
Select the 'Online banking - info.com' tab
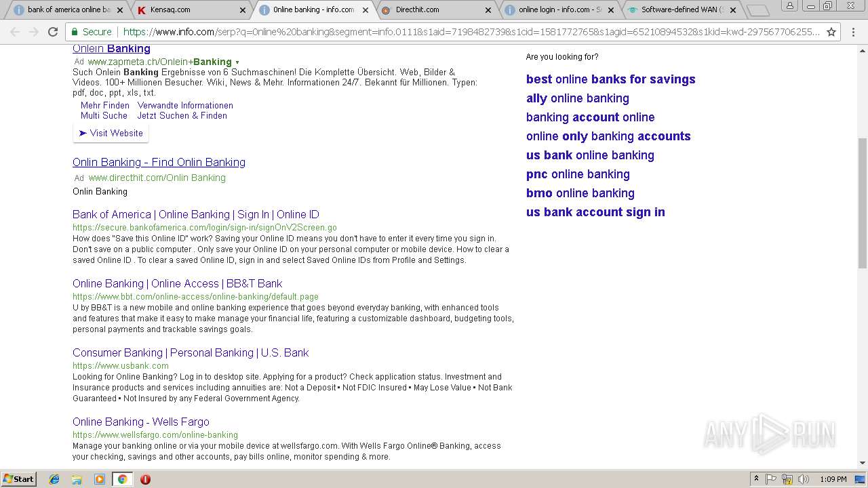[x=313, y=10]
